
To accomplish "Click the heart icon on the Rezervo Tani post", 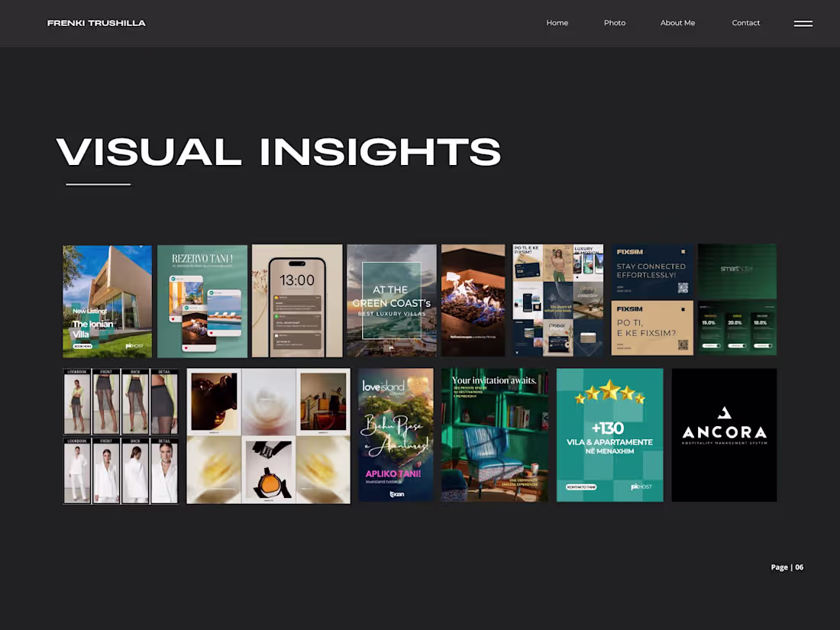I will tap(173, 319).
